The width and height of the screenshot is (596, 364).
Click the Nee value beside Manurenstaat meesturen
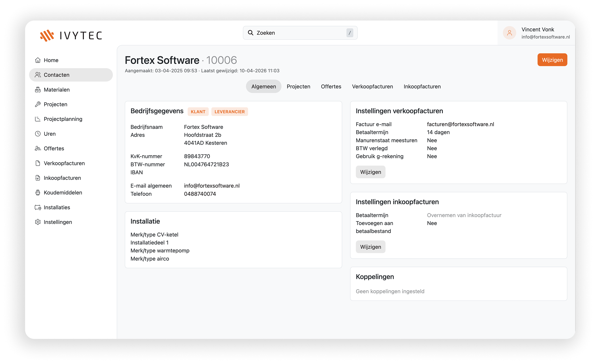(x=432, y=141)
